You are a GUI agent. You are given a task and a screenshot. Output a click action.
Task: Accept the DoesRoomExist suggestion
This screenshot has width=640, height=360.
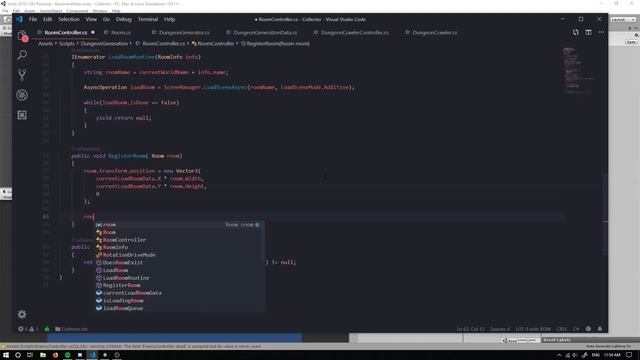[180, 262]
